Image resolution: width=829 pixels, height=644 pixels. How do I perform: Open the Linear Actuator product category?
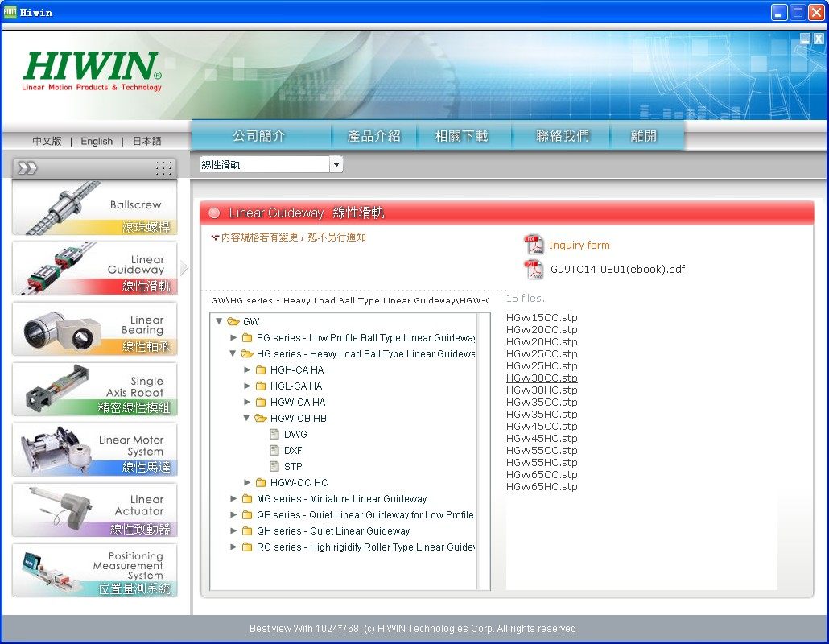[x=95, y=510]
